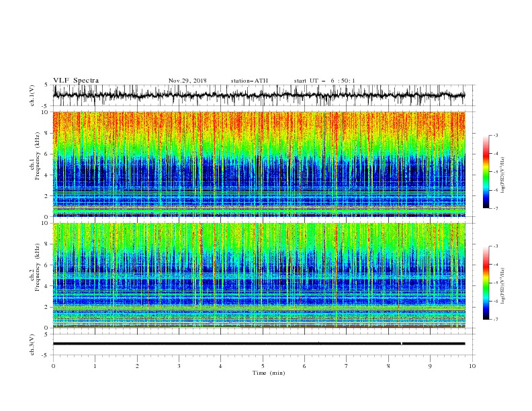Viewport: 532px width, 411px height.
Task: Click the '0' tick on Time axis
Action: (53, 366)
